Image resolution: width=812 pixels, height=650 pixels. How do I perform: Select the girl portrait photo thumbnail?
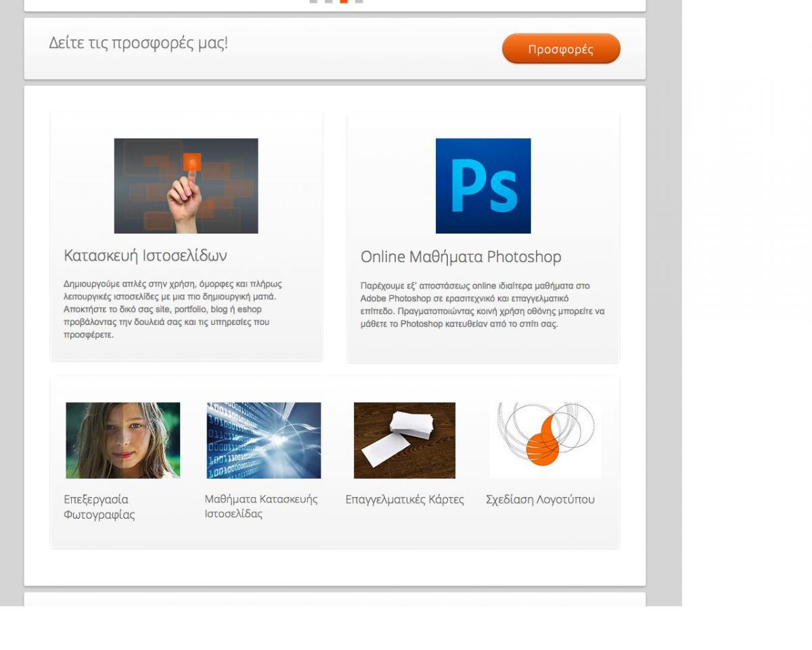point(123,440)
